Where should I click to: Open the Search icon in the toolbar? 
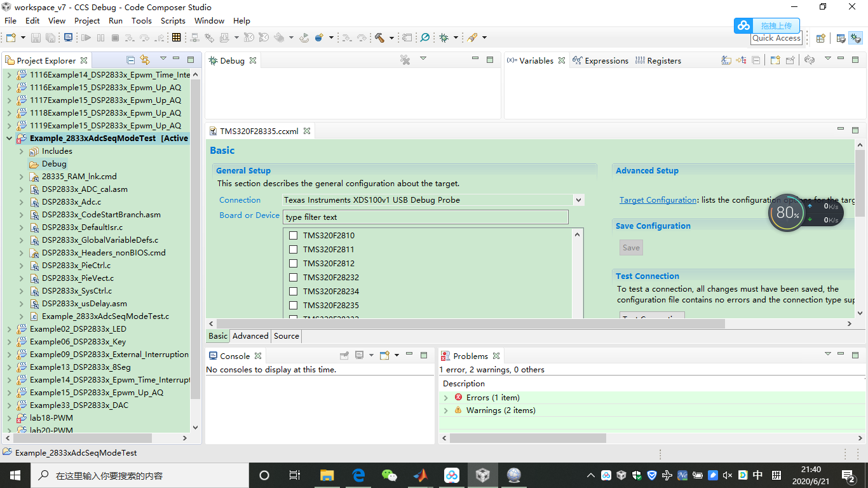pyautogui.click(x=424, y=38)
